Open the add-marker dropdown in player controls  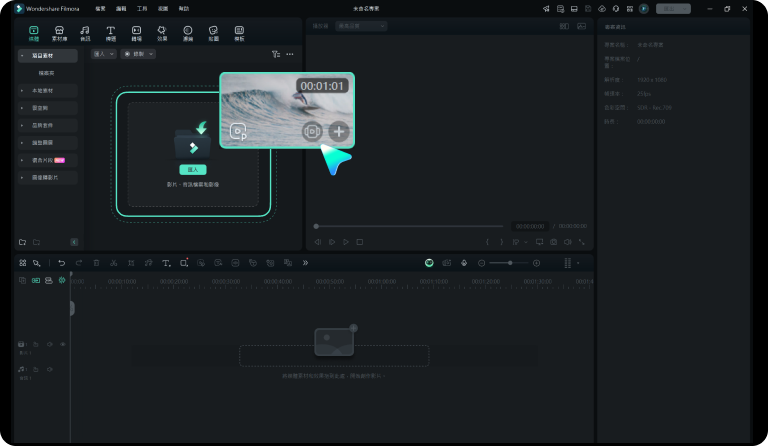point(526,242)
